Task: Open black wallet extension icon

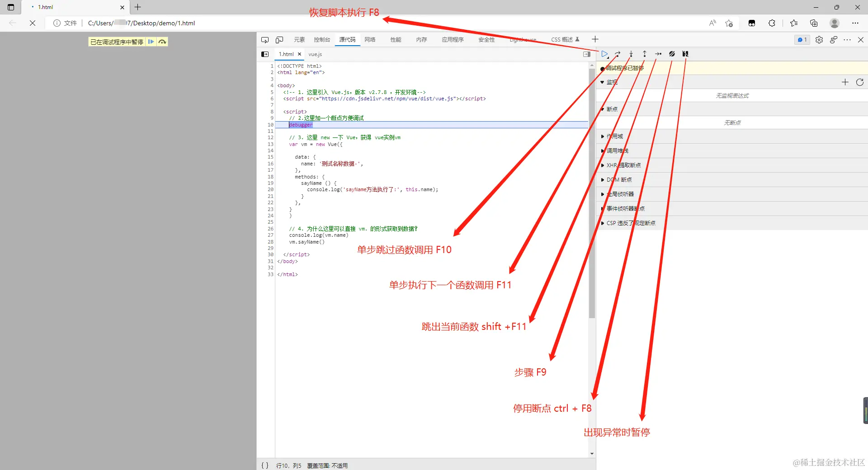Action: click(x=752, y=23)
